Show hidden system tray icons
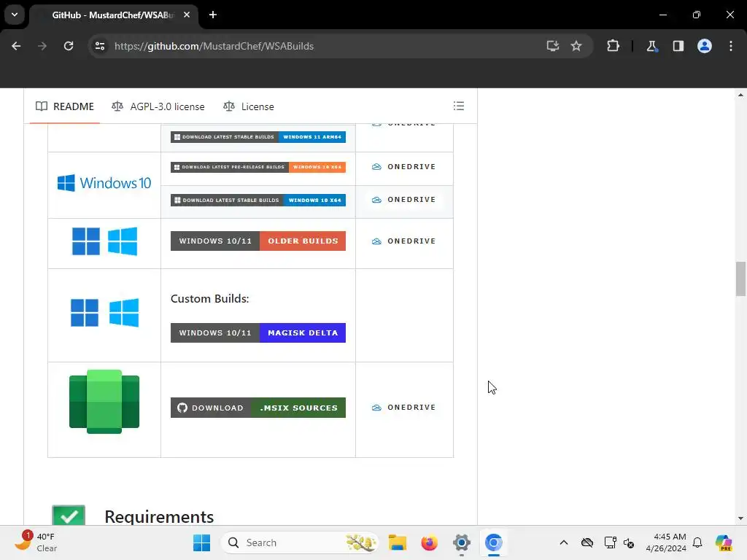 coord(564,542)
